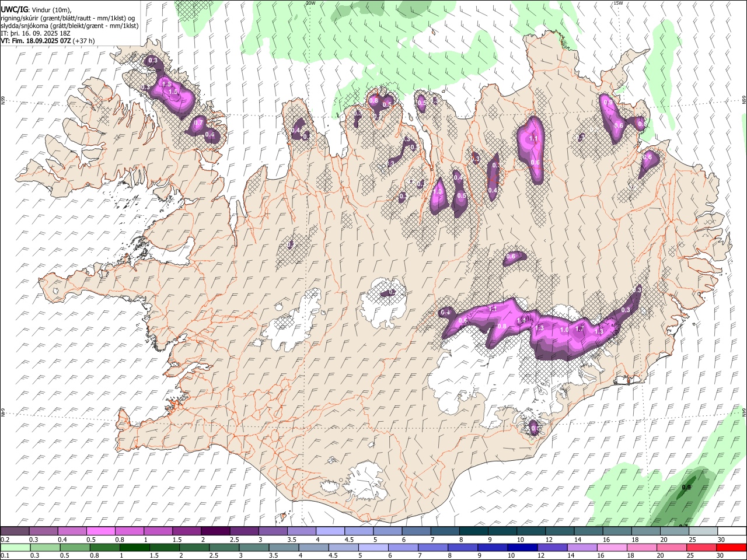The height and width of the screenshot is (560, 747).
Task: Pick the lower legend swatch starting at 20
Action: (671, 547)
